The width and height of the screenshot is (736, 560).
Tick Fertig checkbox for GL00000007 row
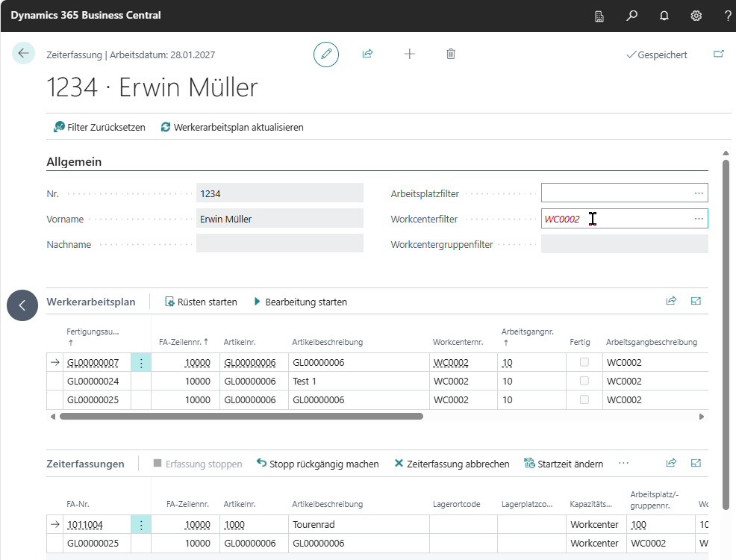tap(584, 362)
